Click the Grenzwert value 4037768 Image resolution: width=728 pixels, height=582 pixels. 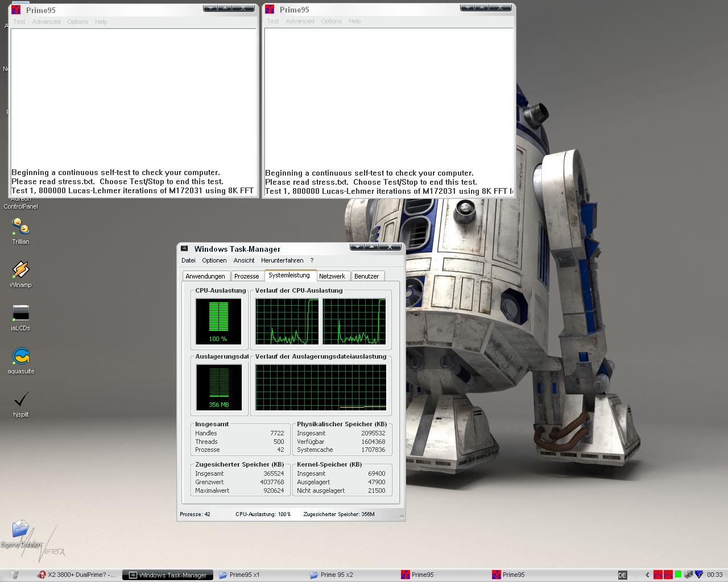[x=272, y=482]
